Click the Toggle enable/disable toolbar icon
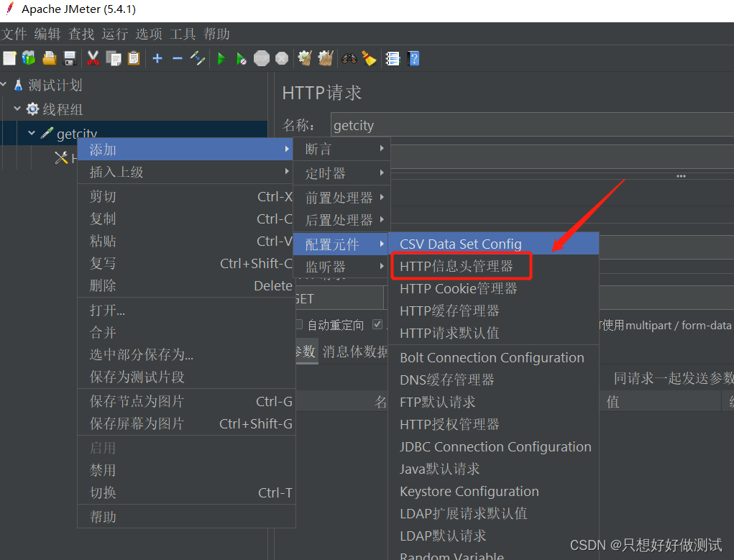Viewport: 734px width, 560px height. [x=198, y=58]
